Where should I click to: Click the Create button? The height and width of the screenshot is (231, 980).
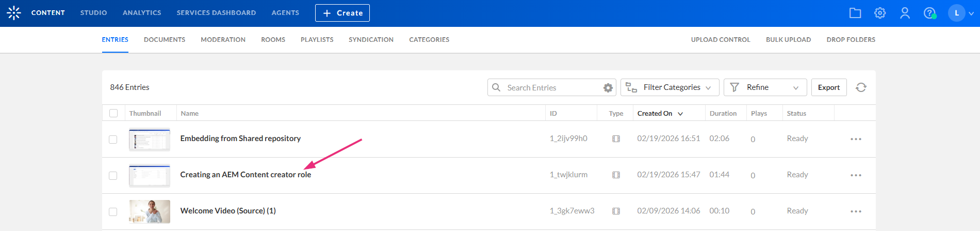click(342, 13)
